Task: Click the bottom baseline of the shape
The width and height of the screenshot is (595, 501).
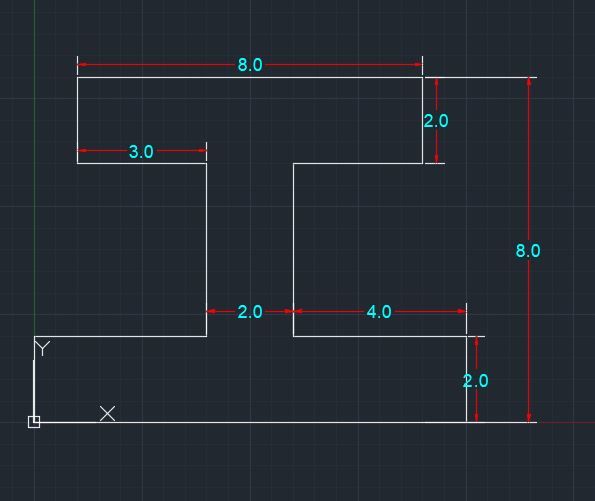Action: (x=250, y=422)
